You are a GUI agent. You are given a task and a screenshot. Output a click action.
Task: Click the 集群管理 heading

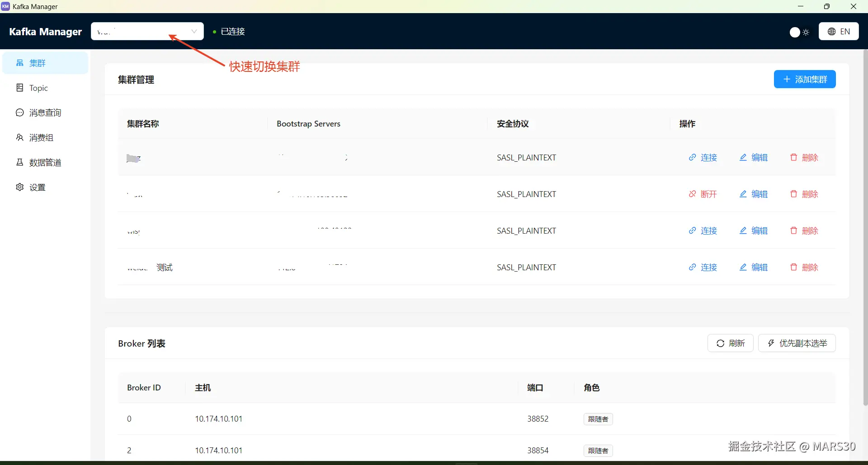point(136,80)
